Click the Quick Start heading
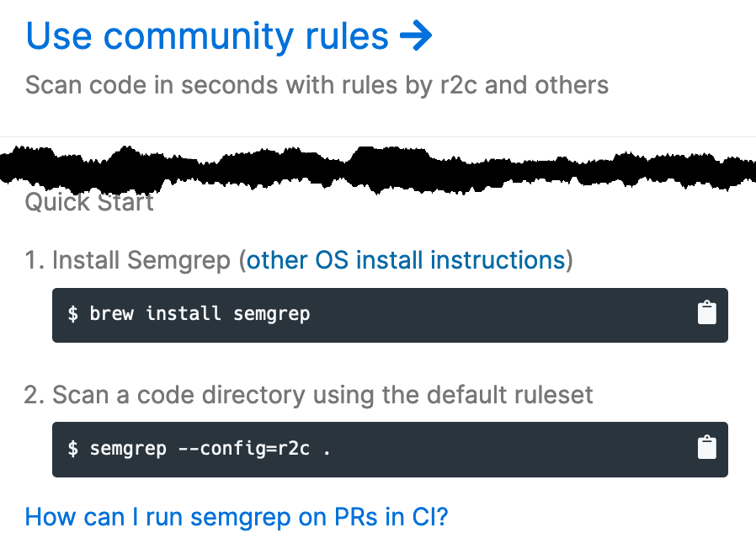 [89, 202]
